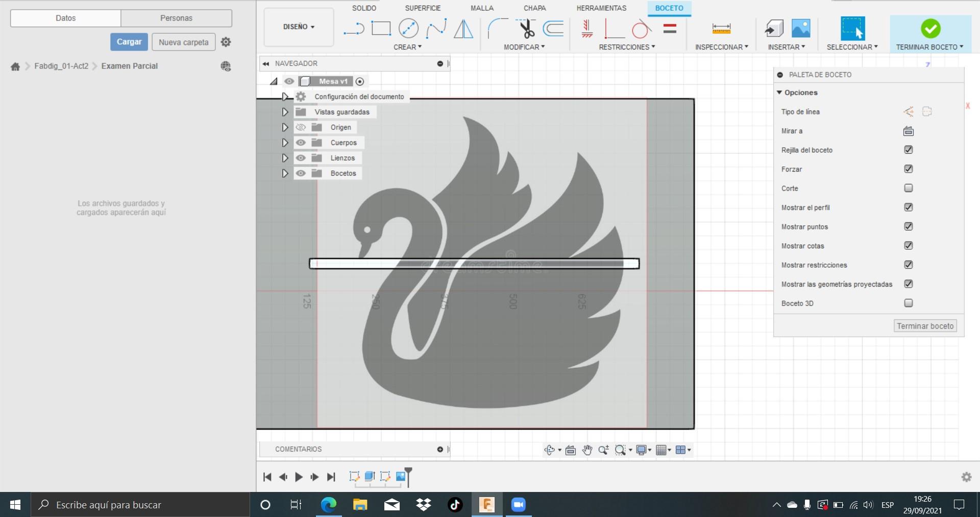The height and width of the screenshot is (517, 980).
Task: Open Microsoft Edge from the taskbar
Action: [328, 505]
